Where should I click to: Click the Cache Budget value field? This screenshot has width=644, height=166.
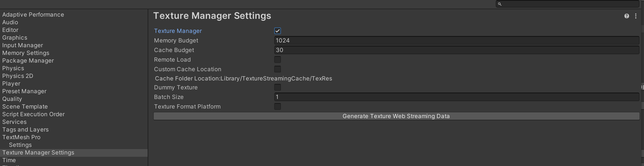(456, 50)
